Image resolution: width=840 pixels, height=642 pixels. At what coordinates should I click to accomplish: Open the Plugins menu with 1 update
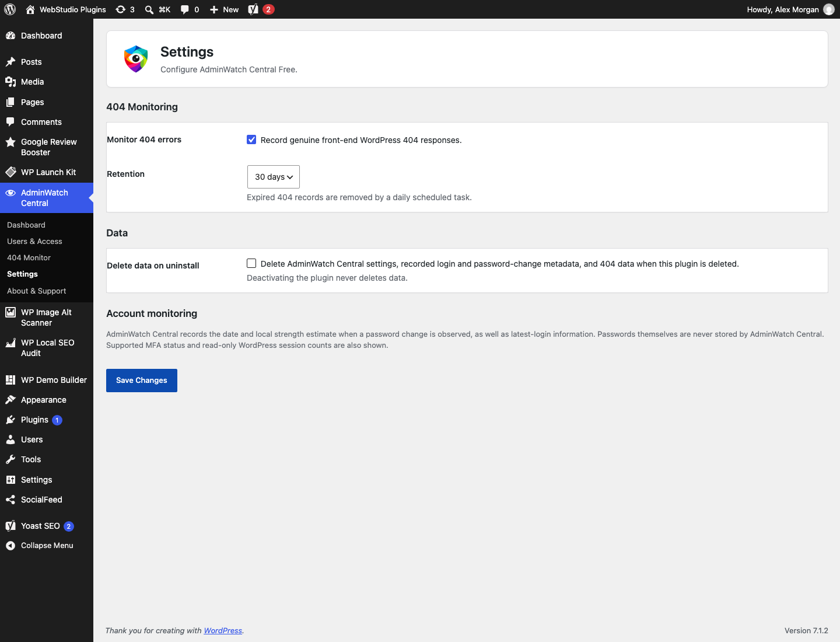pyautogui.click(x=47, y=420)
